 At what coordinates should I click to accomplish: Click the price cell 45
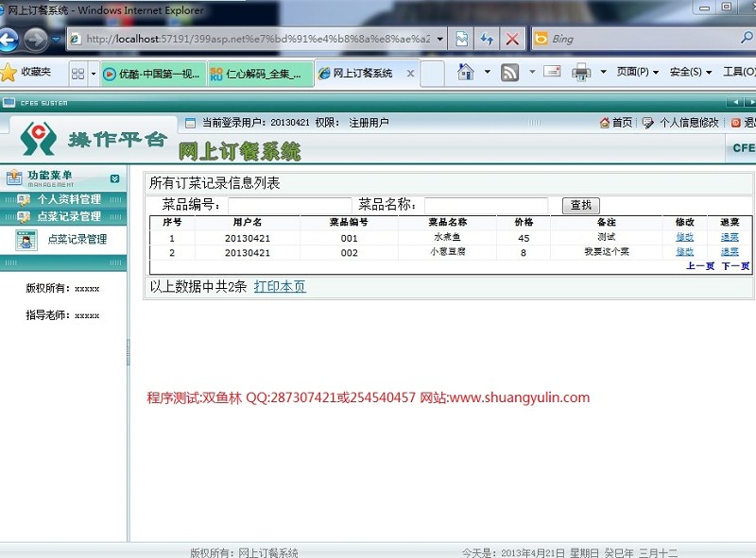524,238
